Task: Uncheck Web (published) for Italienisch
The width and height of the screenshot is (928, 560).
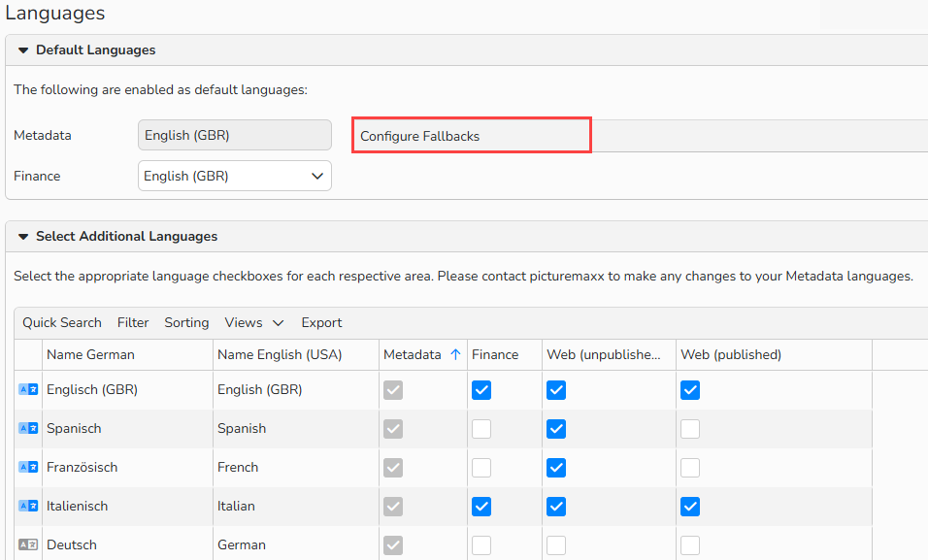Action: click(690, 507)
